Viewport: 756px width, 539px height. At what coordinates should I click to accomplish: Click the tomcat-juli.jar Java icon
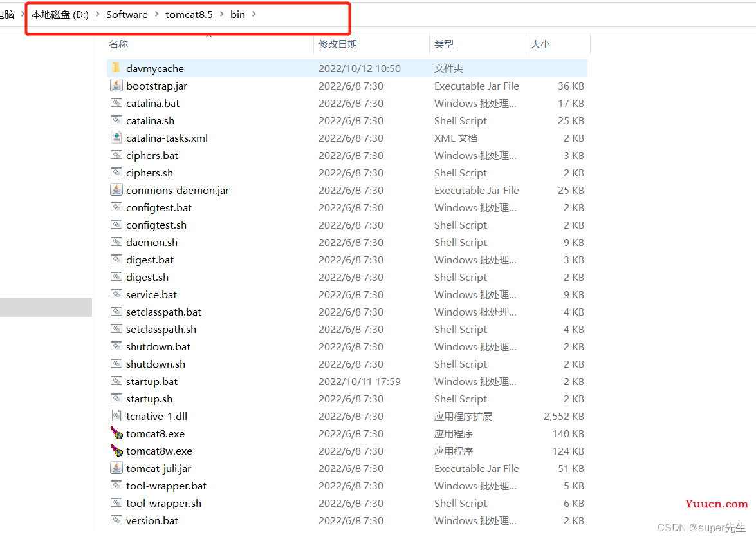[116, 468]
